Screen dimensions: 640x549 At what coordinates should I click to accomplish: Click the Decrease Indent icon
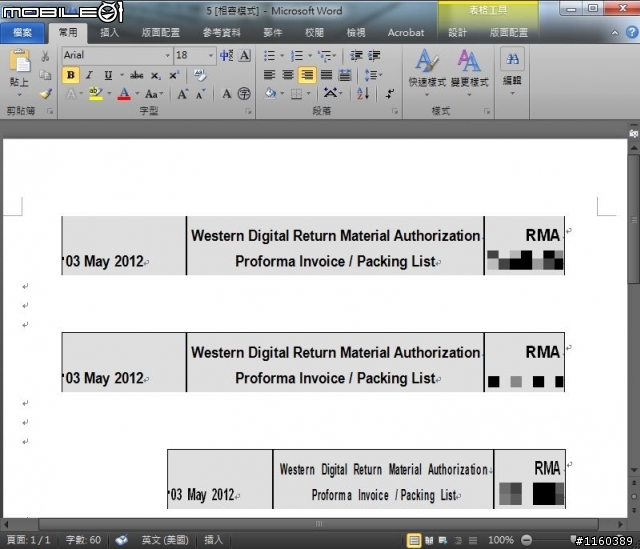[x=356, y=56]
